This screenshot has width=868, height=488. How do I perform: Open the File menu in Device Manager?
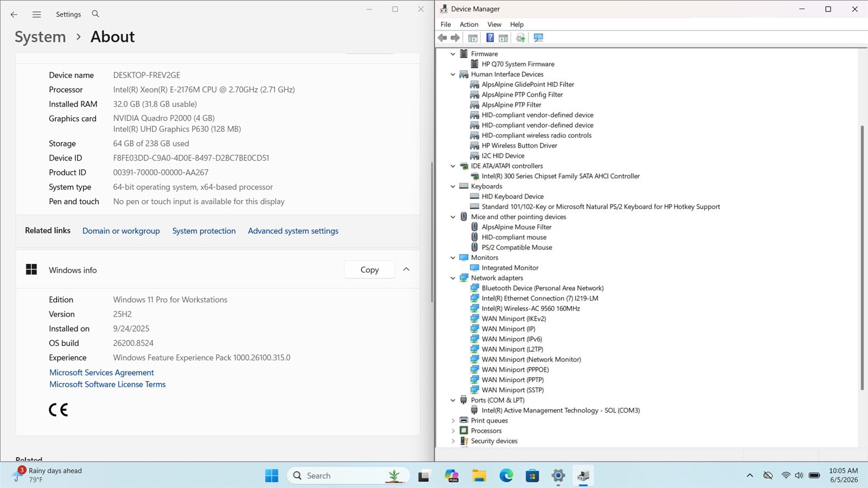coord(445,24)
